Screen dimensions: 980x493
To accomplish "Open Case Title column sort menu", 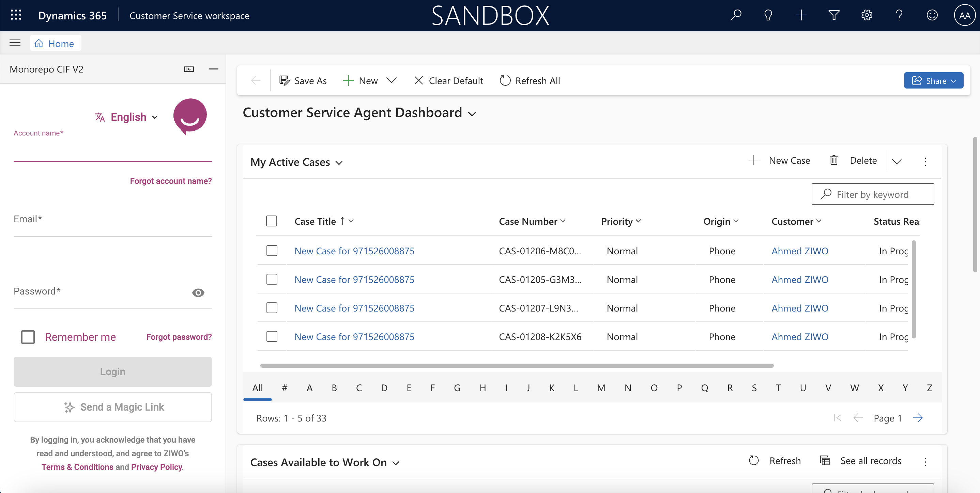I will click(x=324, y=221).
